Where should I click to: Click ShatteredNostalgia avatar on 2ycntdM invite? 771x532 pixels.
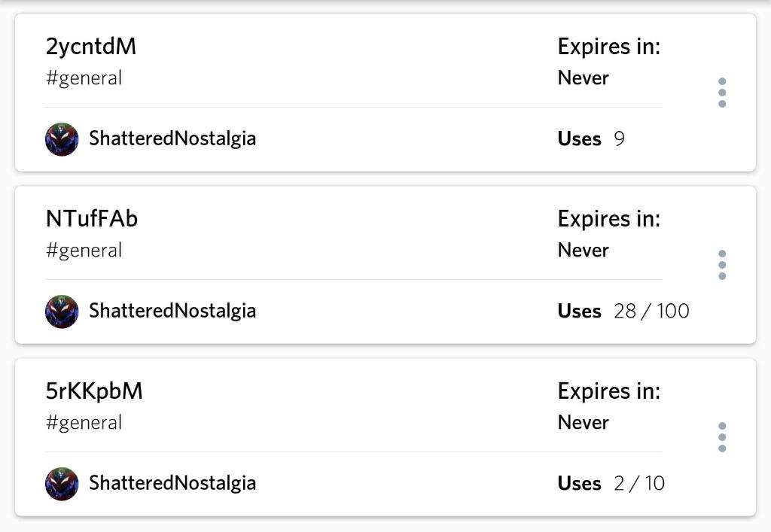[62, 139]
